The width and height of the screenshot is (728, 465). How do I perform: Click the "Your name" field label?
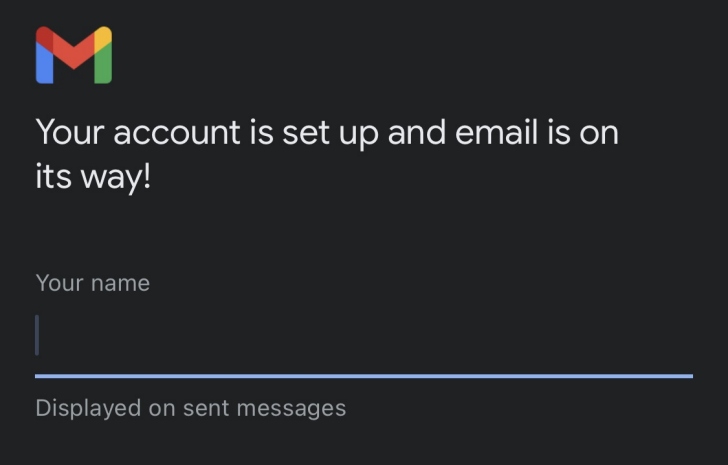pyautogui.click(x=92, y=283)
